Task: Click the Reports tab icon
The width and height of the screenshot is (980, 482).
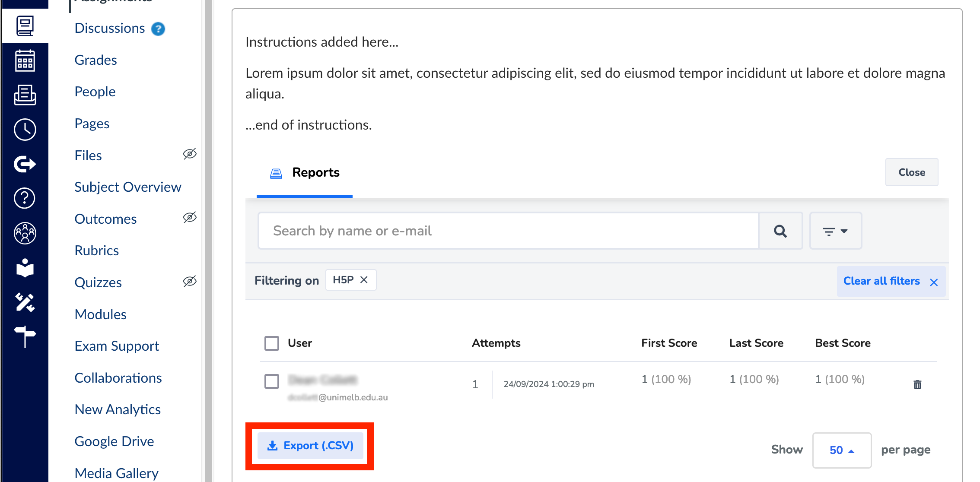Action: coord(276,173)
